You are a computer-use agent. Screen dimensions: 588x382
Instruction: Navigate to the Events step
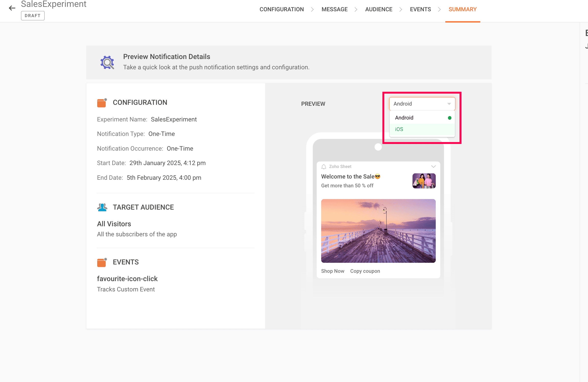420,9
